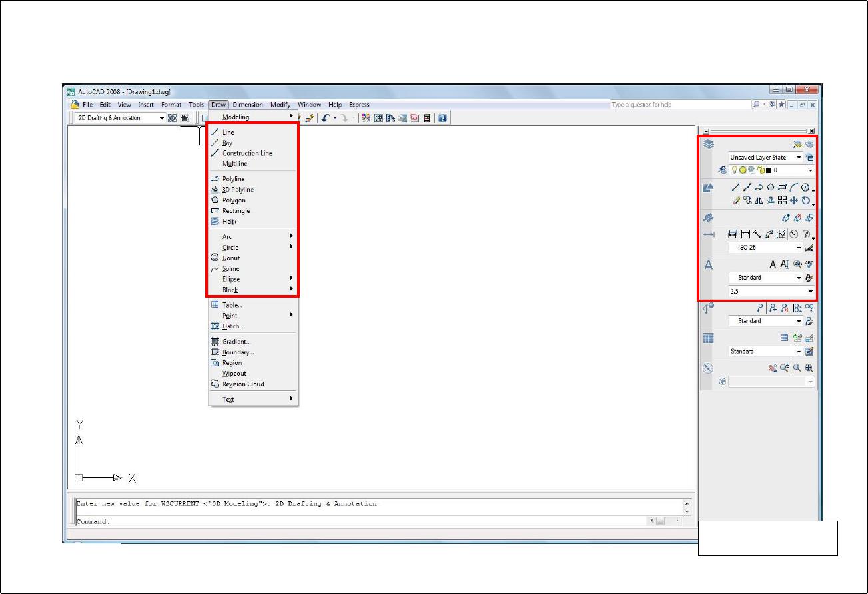Click the Rectangle tool icon in dashboard
This screenshot has height=594, width=868.
click(782, 188)
